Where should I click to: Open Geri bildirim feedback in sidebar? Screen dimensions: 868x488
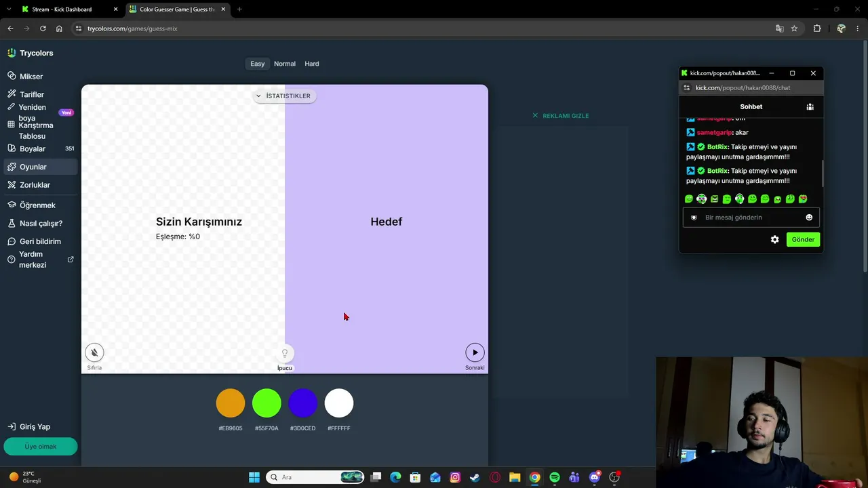pos(40,241)
